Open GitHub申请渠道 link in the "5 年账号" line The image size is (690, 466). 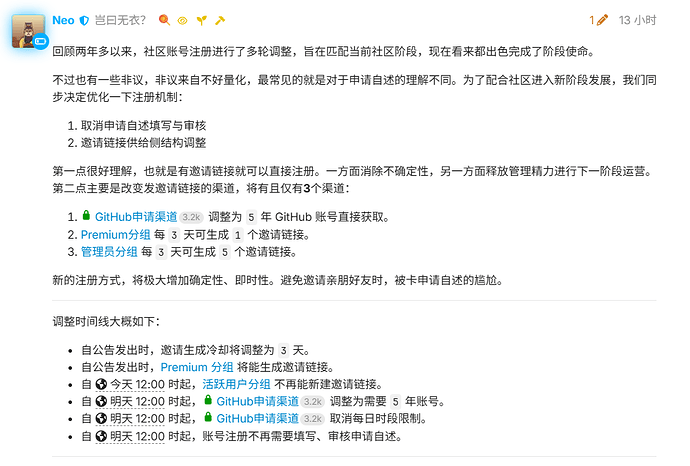pyautogui.click(x=257, y=402)
